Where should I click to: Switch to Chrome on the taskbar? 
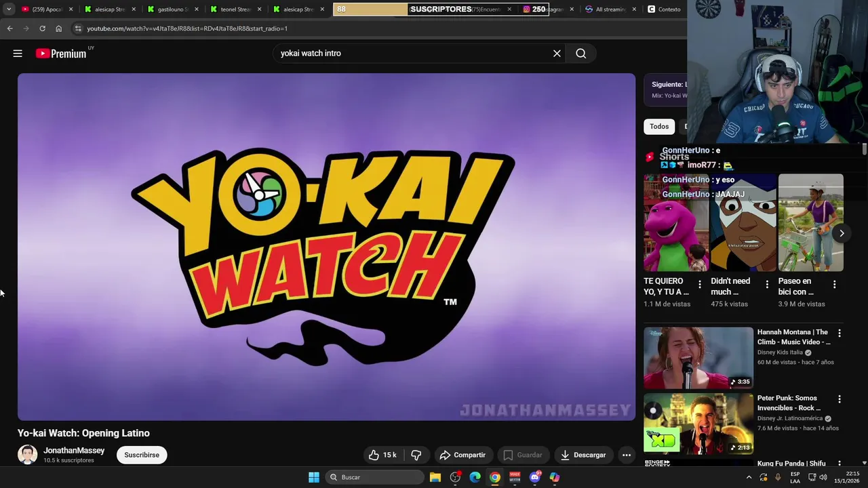point(495,477)
